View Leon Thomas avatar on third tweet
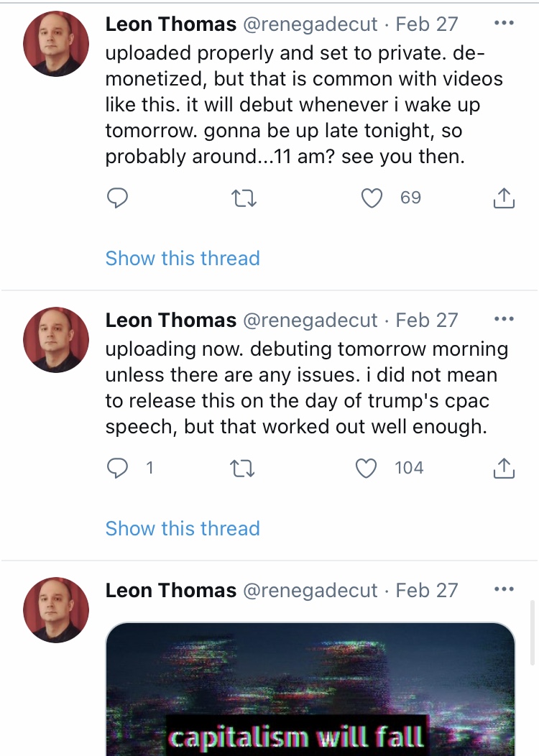Screen dimensions: 539x756 pos(56,609)
